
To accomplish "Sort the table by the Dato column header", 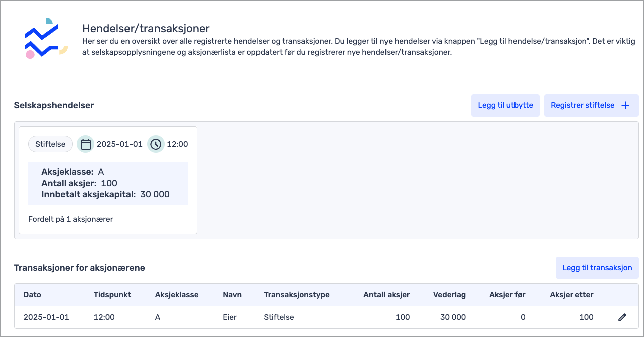I will 32,295.
